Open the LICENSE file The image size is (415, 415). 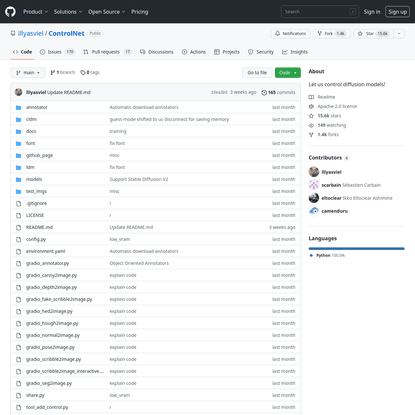[x=35, y=215]
